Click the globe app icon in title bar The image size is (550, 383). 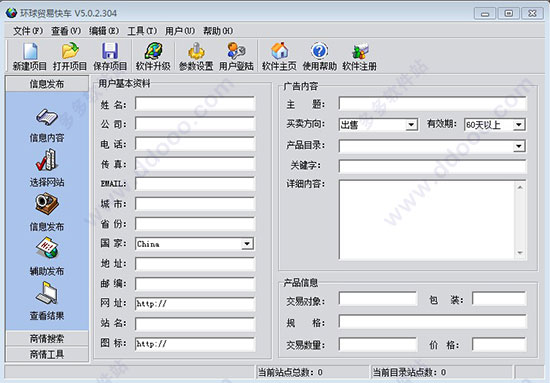click(x=11, y=13)
